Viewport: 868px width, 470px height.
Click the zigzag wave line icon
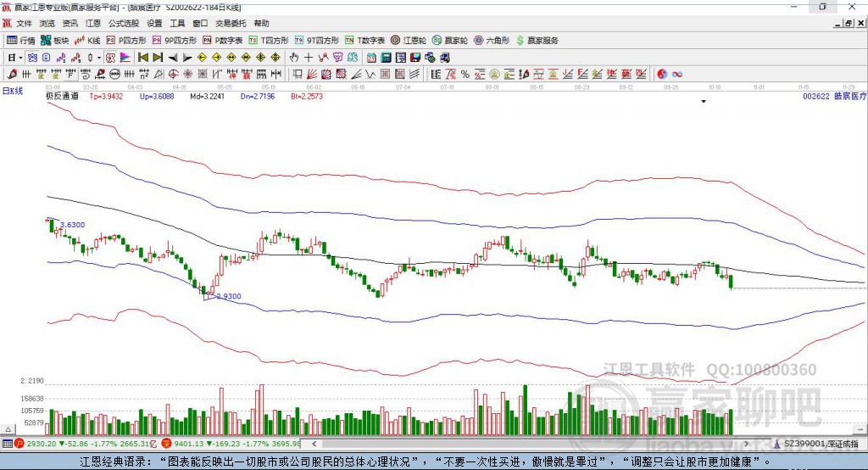[370, 75]
